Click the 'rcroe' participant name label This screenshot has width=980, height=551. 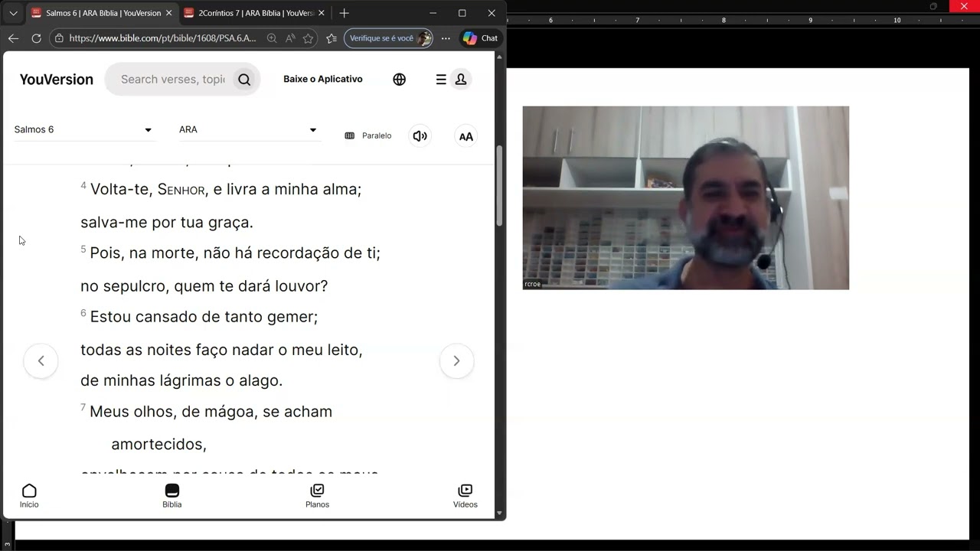[x=532, y=284]
